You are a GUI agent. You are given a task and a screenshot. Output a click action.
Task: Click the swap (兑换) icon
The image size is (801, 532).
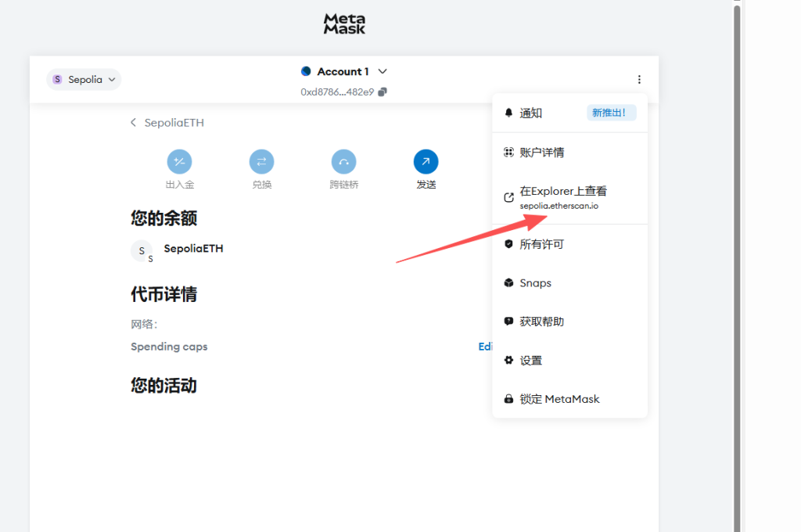pyautogui.click(x=261, y=162)
